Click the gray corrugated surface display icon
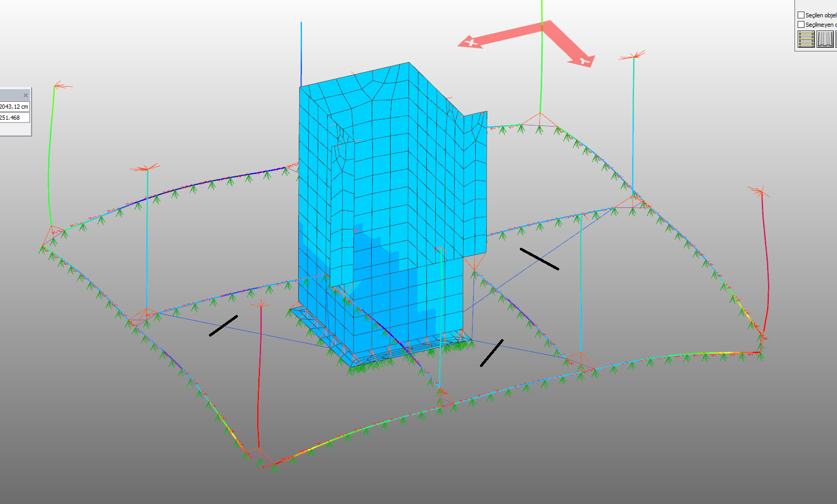Screen dimensions: 837x504 coord(825,39)
